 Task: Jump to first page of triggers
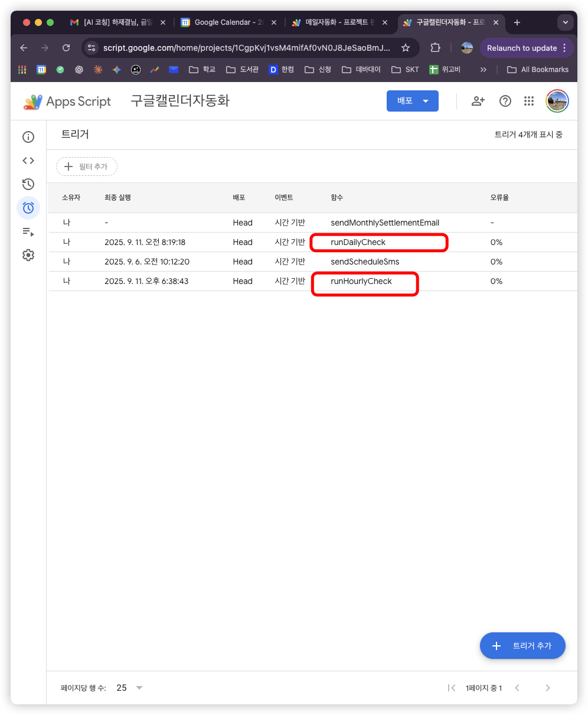click(452, 688)
